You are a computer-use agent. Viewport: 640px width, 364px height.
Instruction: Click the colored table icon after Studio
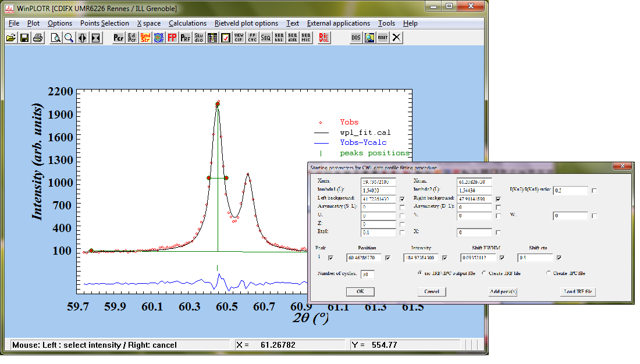(x=212, y=38)
